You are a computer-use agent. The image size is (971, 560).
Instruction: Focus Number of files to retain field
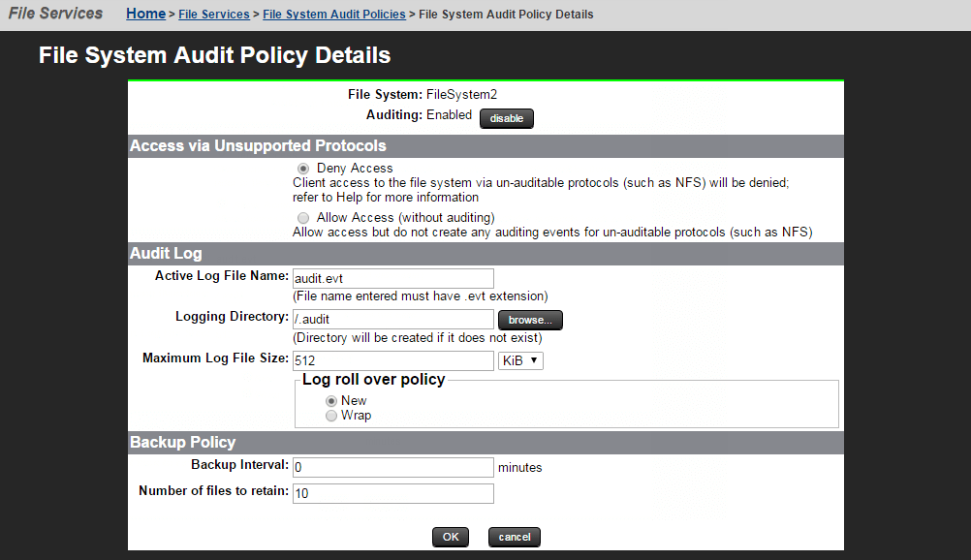click(393, 493)
